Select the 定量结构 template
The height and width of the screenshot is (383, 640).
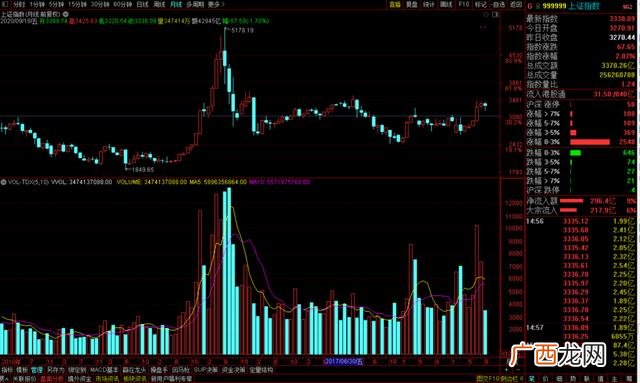point(261,370)
